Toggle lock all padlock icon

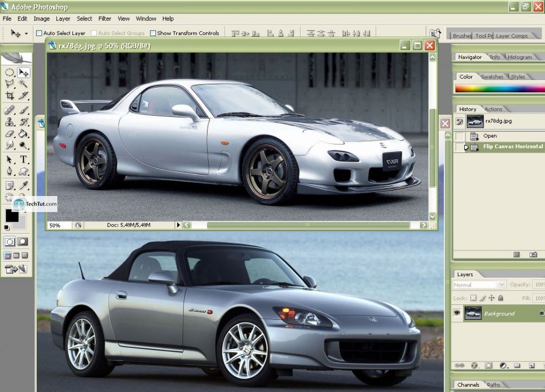[500, 297]
